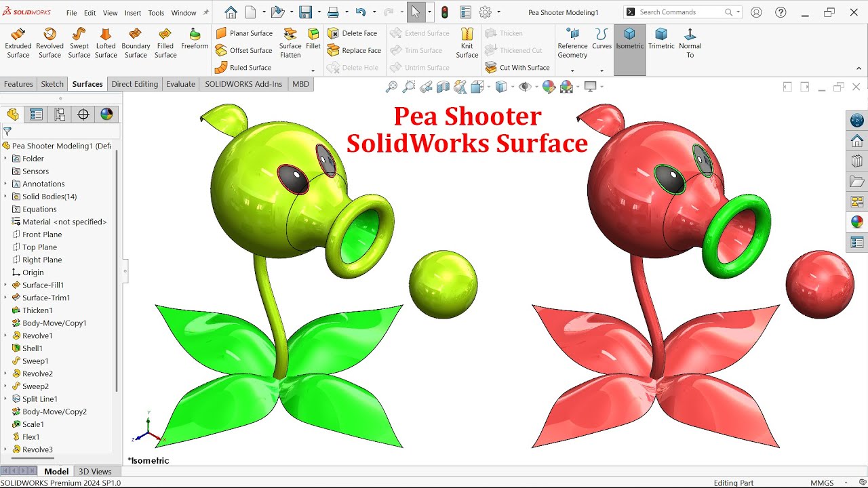Switch to the Evaluate tab
Screen dimensions: 868x488
pyautogui.click(x=181, y=84)
